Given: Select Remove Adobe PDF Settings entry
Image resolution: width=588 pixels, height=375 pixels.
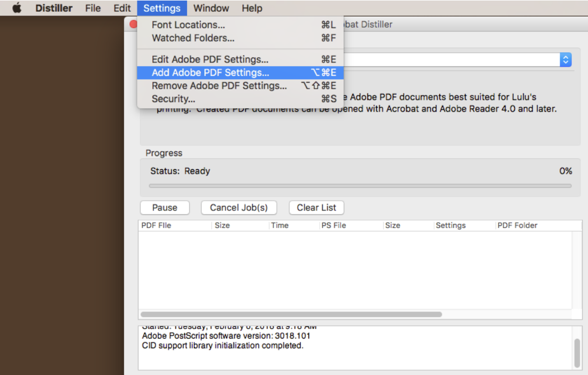Looking at the screenshot, I should [241, 86].
